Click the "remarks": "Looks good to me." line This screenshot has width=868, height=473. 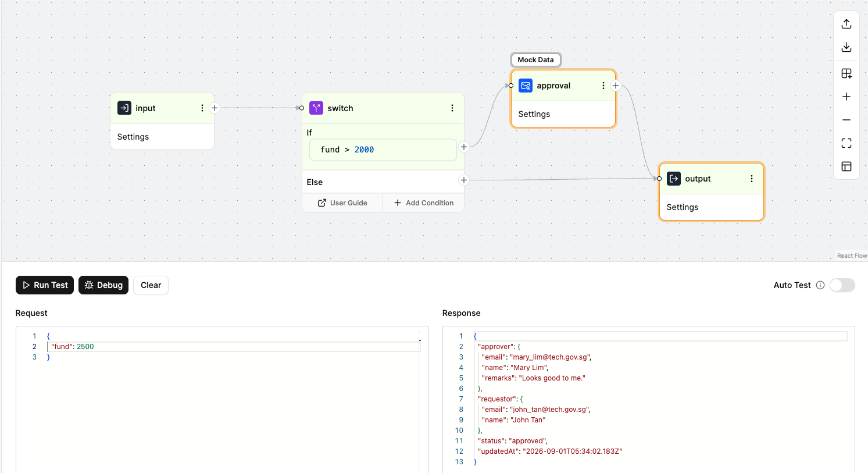pos(534,378)
